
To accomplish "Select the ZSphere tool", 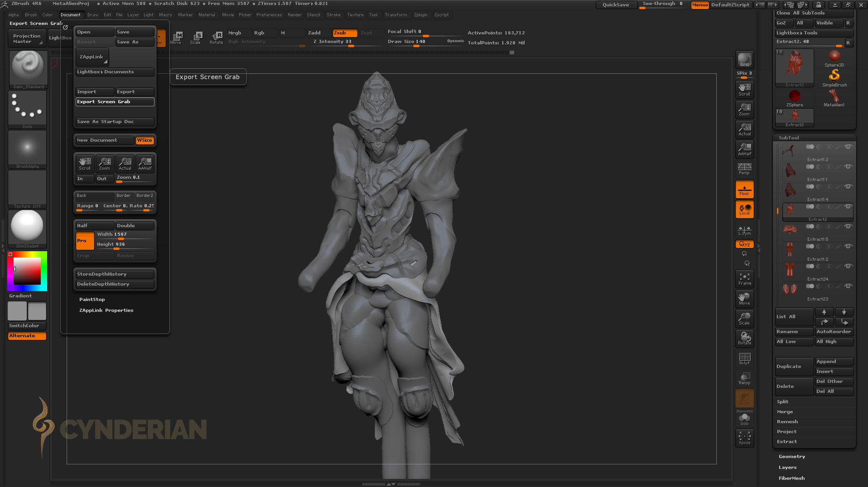I will 795,98.
